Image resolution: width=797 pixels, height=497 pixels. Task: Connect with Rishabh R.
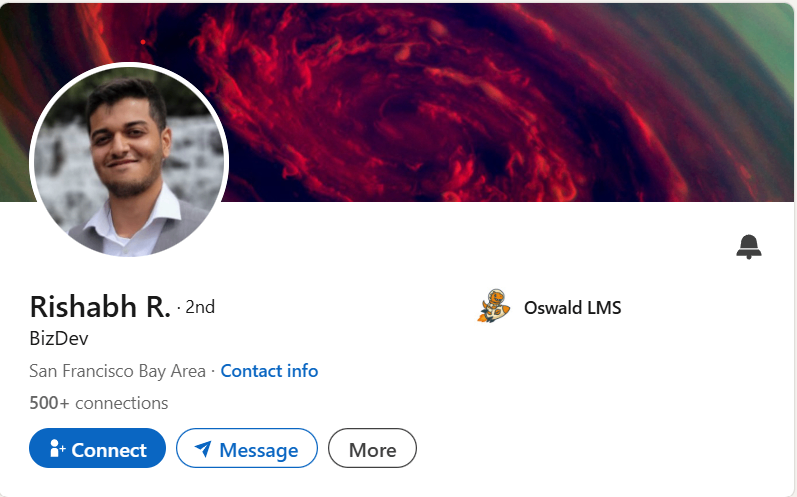[x=98, y=448]
